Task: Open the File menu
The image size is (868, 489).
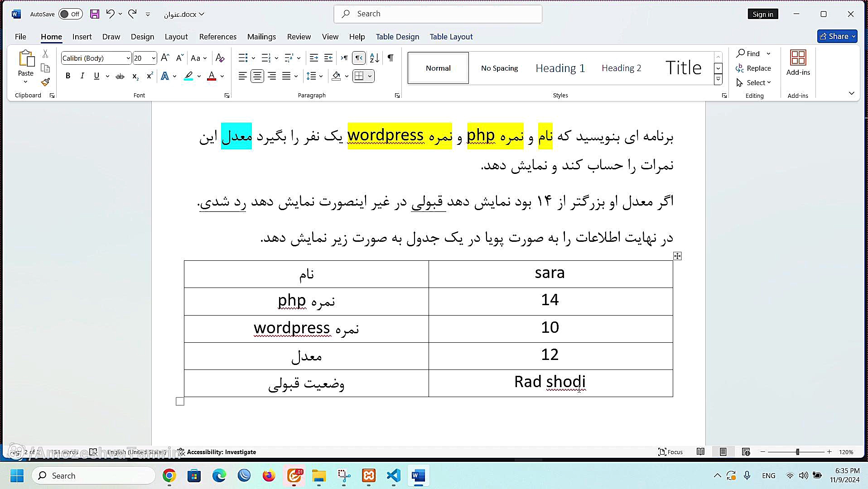Action: pos(20,37)
